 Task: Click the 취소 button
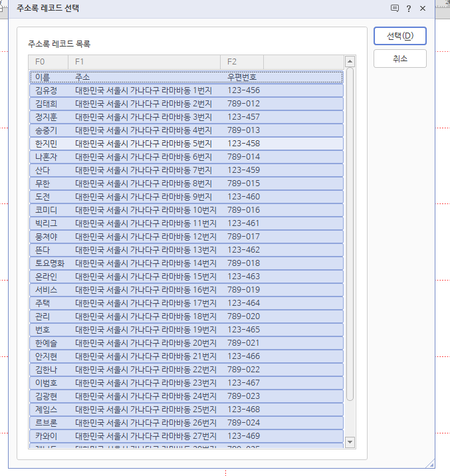(x=400, y=59)
